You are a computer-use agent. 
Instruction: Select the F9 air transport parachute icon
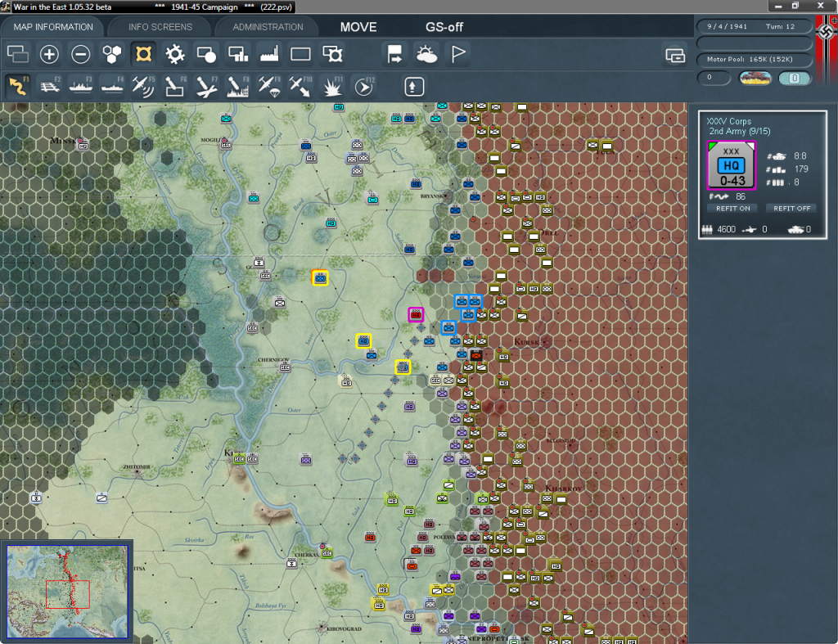(269, 87)
